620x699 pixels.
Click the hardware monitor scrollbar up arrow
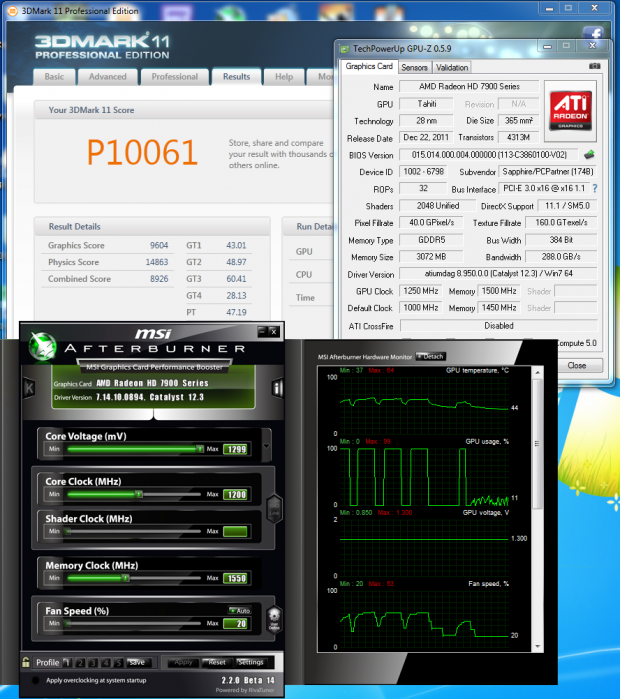tap(538, 372)
